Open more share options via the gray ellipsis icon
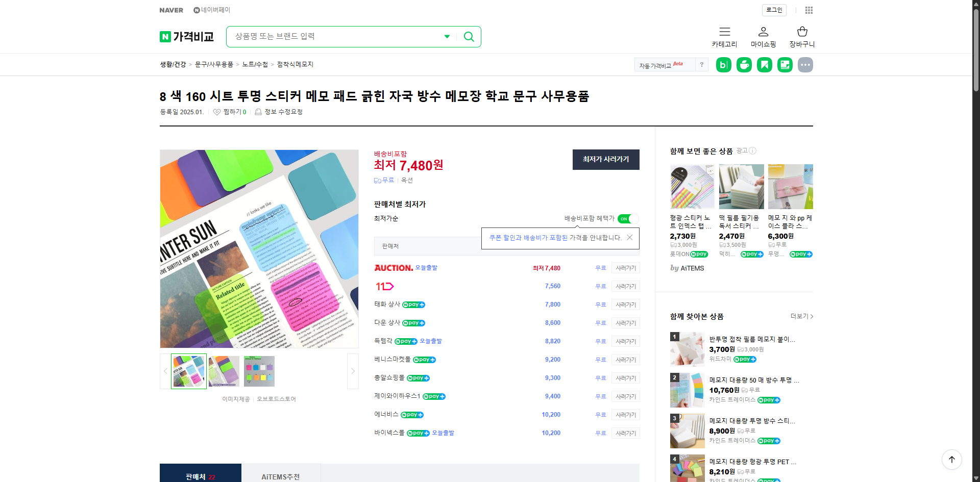This screenshot has height=482, width=980. 805,64
